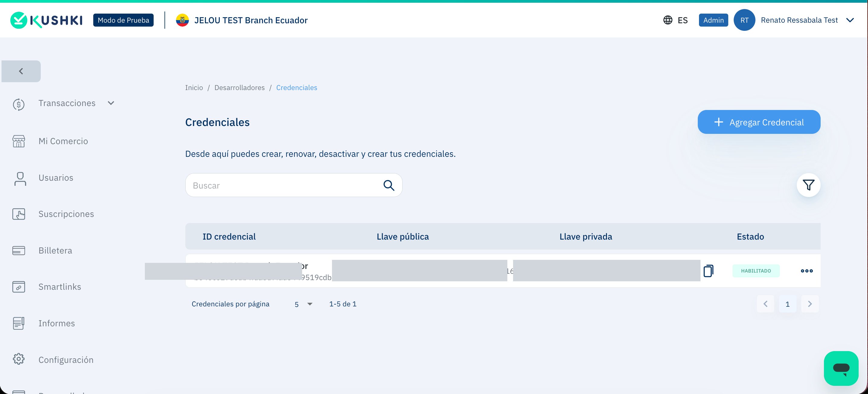Open Smartlinks in sidebar
The image size is (868, 394).
pos(60,287)
